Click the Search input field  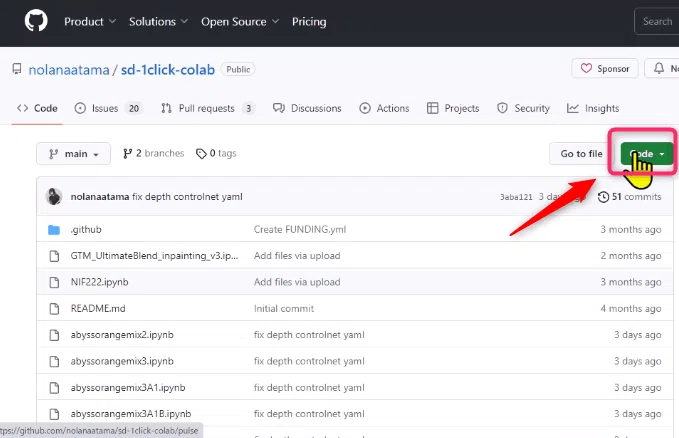pyautogui.click(x=657, y=21)
